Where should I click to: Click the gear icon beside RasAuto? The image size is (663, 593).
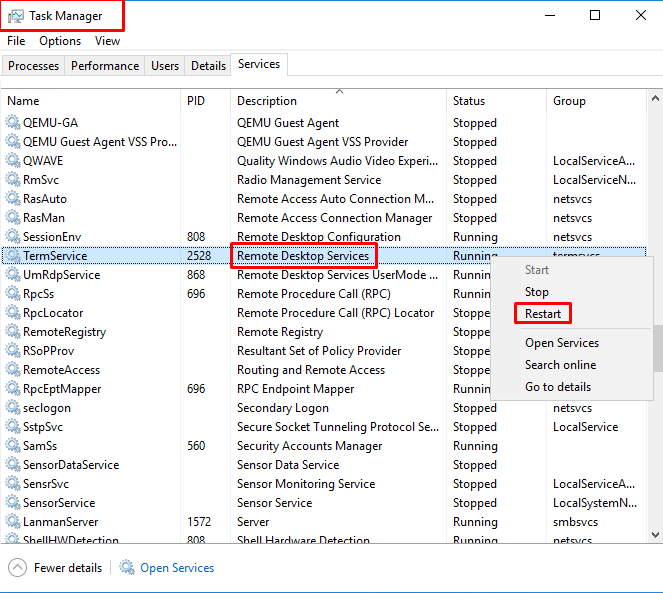13,198
